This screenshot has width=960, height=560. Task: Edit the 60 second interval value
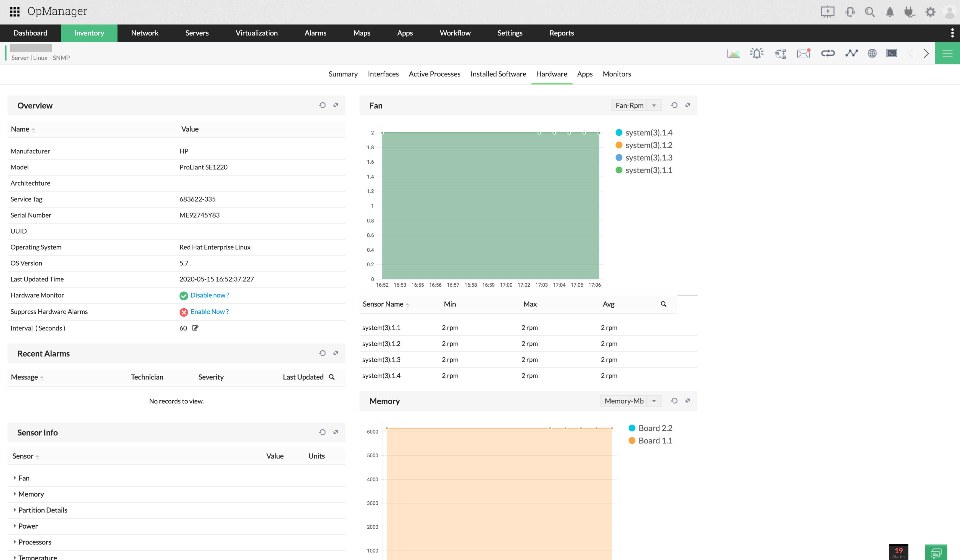[x=195, y=328]
